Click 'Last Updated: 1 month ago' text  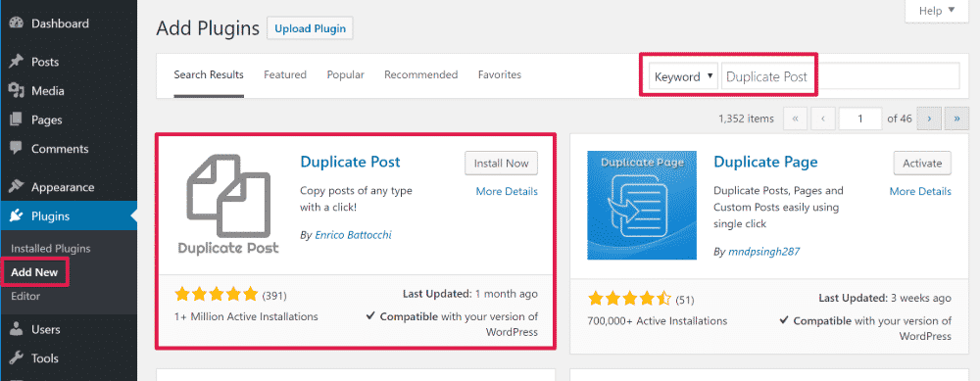tap(469, 294)
